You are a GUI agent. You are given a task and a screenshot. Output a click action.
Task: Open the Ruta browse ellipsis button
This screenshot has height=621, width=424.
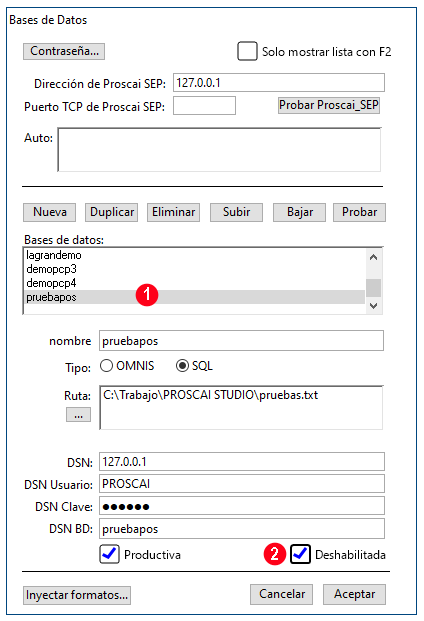(78, 415)
